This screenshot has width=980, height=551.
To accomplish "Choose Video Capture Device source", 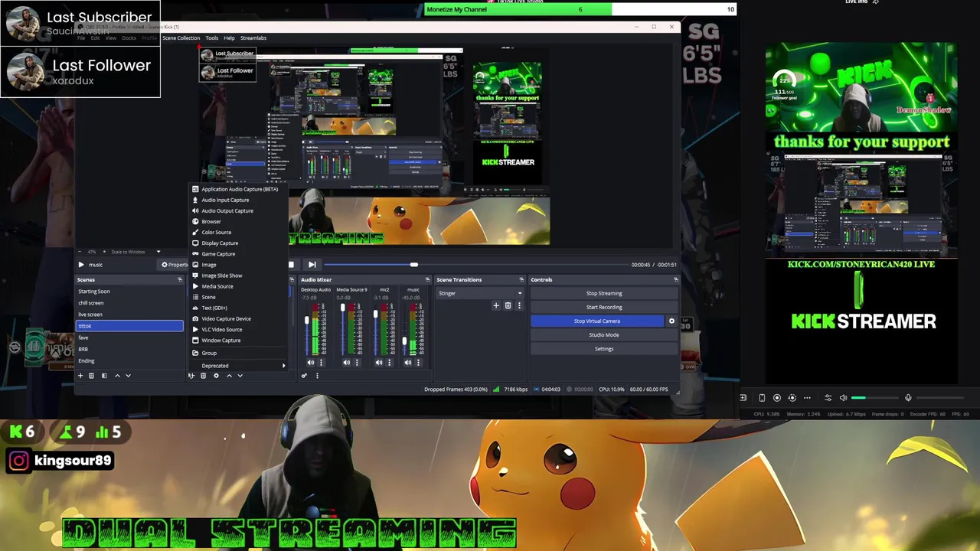I will coord(239,318).
